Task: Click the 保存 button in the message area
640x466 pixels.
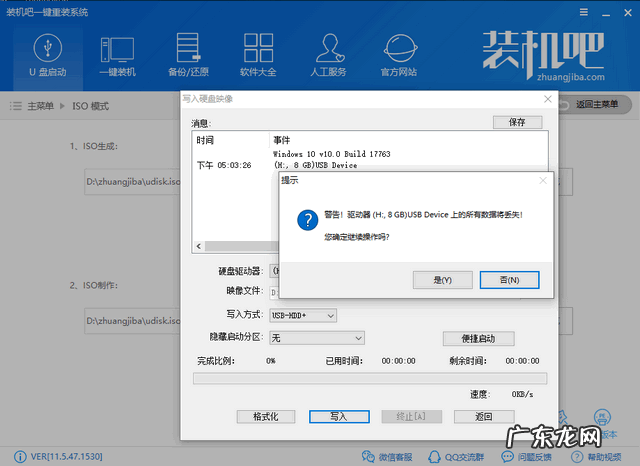Action: (x=518, y=122)
